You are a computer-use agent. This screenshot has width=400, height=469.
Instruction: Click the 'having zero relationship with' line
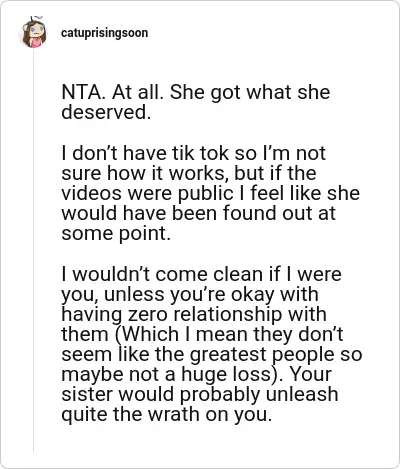pyautogui.click(x=194, y=314)
